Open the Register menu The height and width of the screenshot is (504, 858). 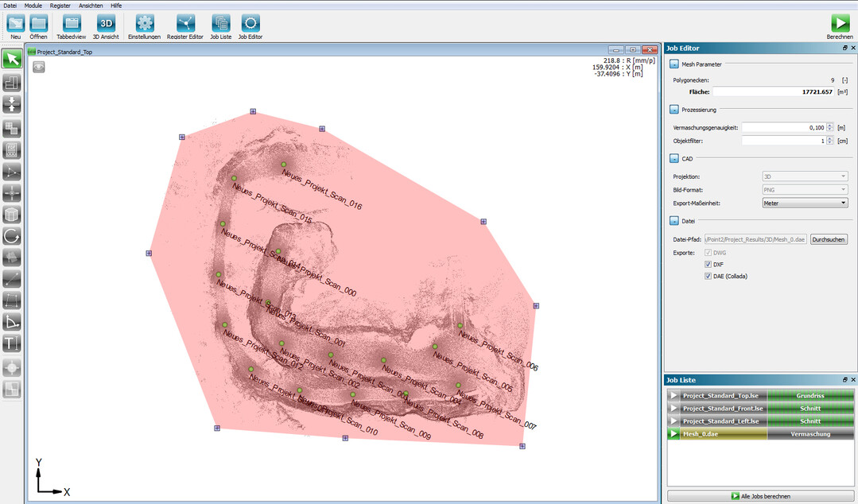60,6
